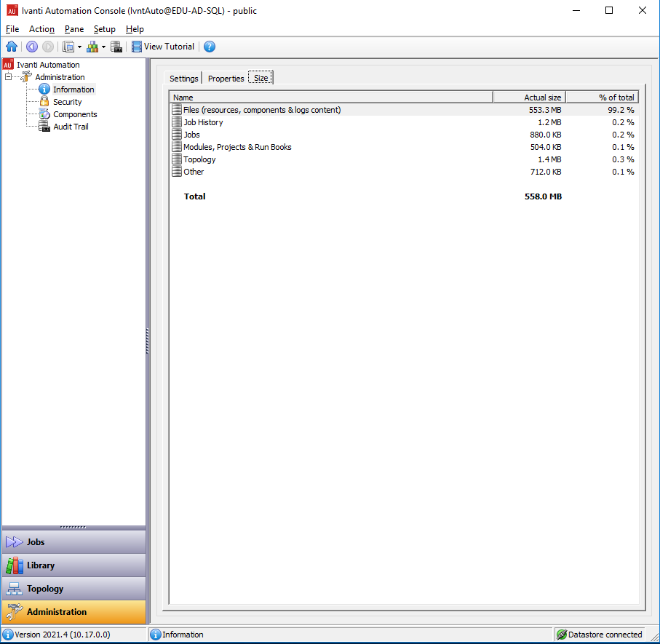This screenshot has height=644, width=660.
Task: Click Version 2021.4 status bar entry
Action: tap(63, 635)
